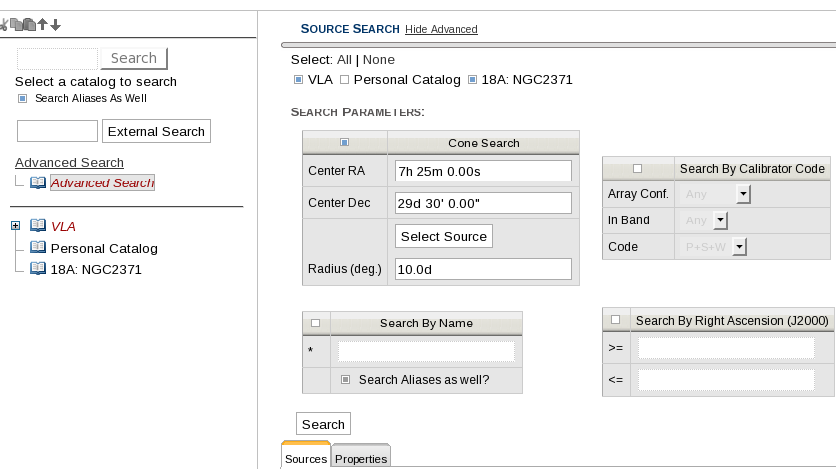Image resolution: width=836 pixels, height=469 pixels.
Task: Click the move down arrow icon
Action: (56, 24)
